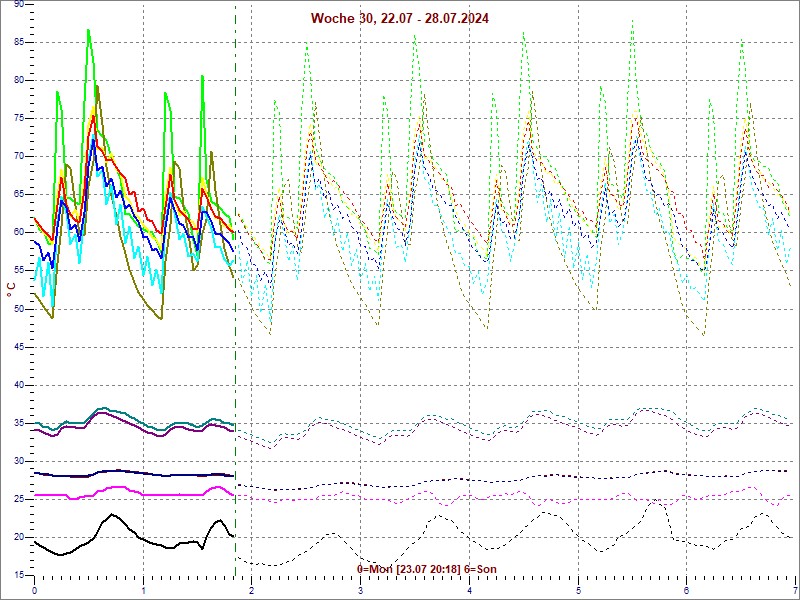800x600 pixels.
Task: Click the solid black curve's first peak
Action: point(112,515)
